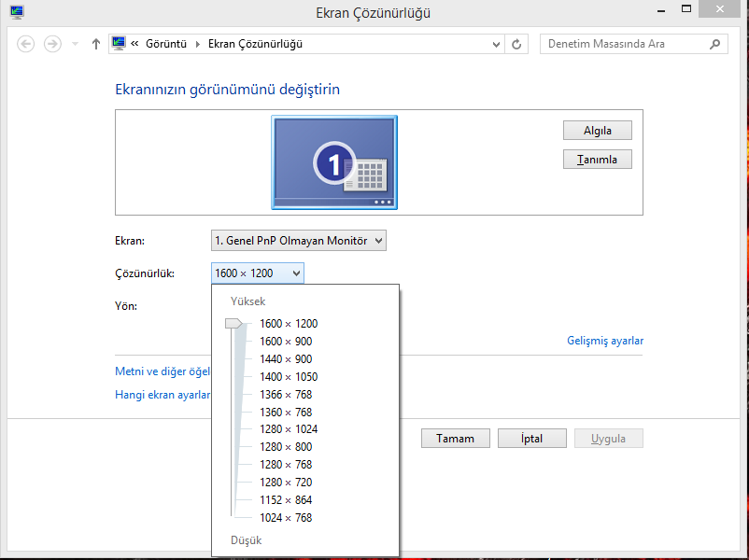Choose 1280 × 768 resolution
The height and width of the screenshot is (560, 749).
(x=286, y=465)
